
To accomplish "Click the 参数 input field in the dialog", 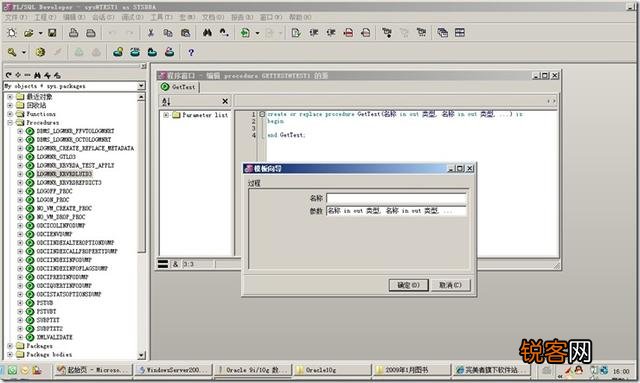I will point(396,211).
